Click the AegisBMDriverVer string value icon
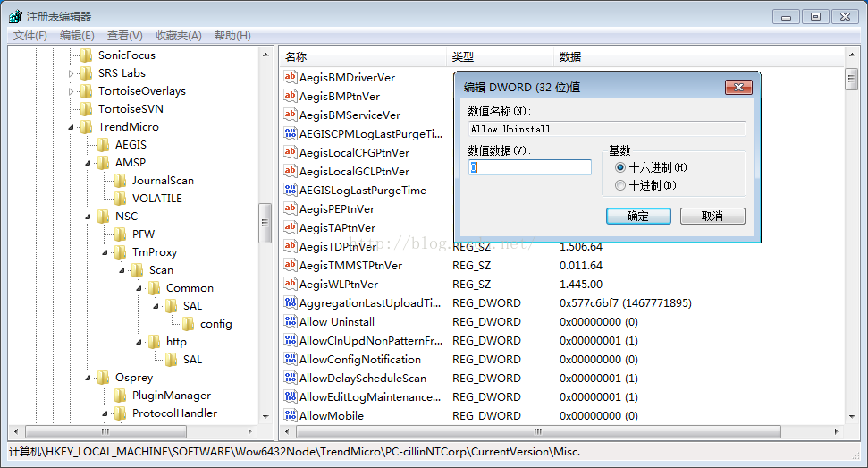Image resolution: width=868 pixels, height=468 pixels. 290,77
